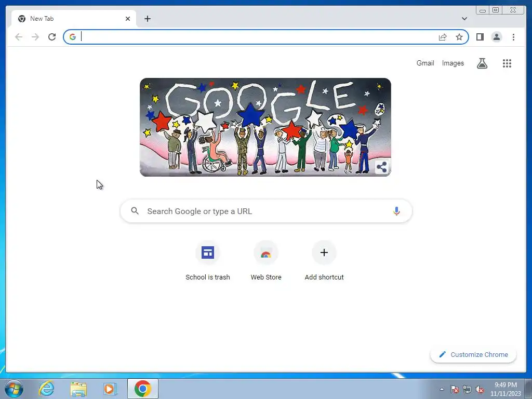
Task: Reload the current page
Action: (52, 37)
